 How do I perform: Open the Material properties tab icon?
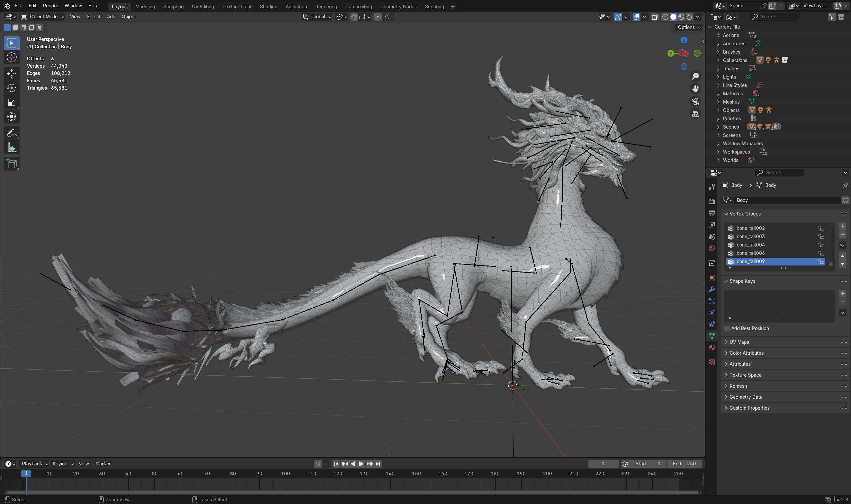712,347
